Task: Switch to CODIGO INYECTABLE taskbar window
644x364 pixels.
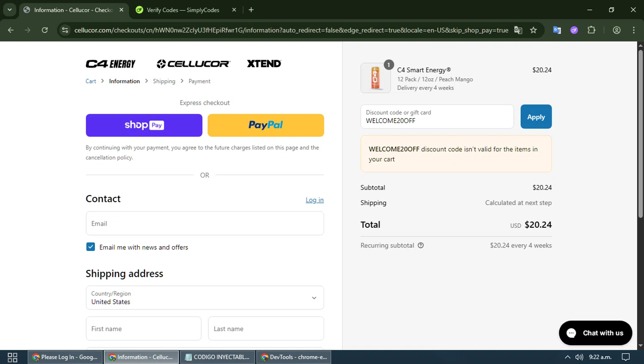Action: [217, 357]
